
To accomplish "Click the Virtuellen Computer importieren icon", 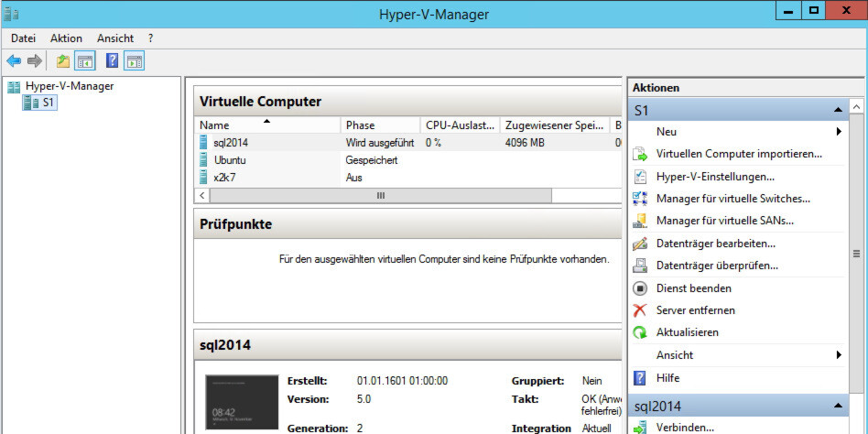I will (640, 154).
